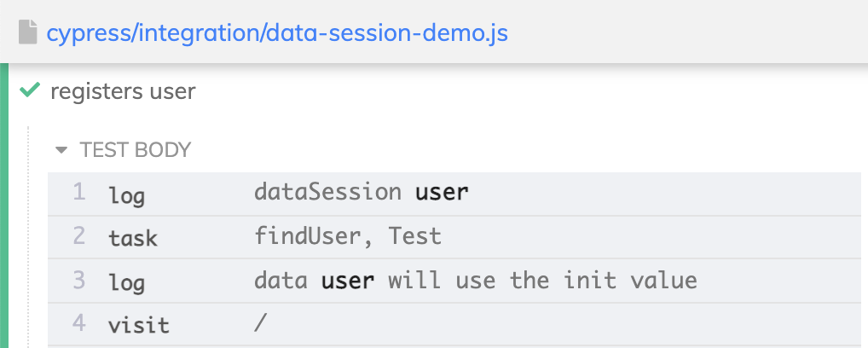Select "data user will use the init value" message
This screenshot has height=348, width=868.
476,281
